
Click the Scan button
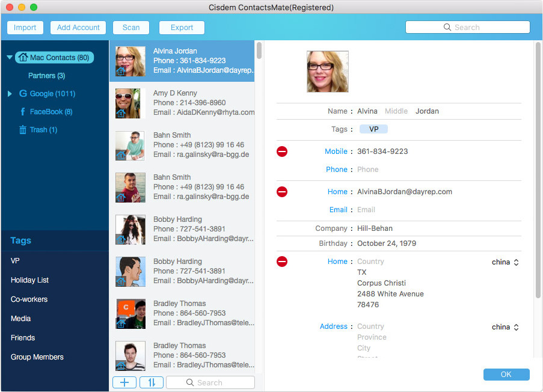click(131, 28)
